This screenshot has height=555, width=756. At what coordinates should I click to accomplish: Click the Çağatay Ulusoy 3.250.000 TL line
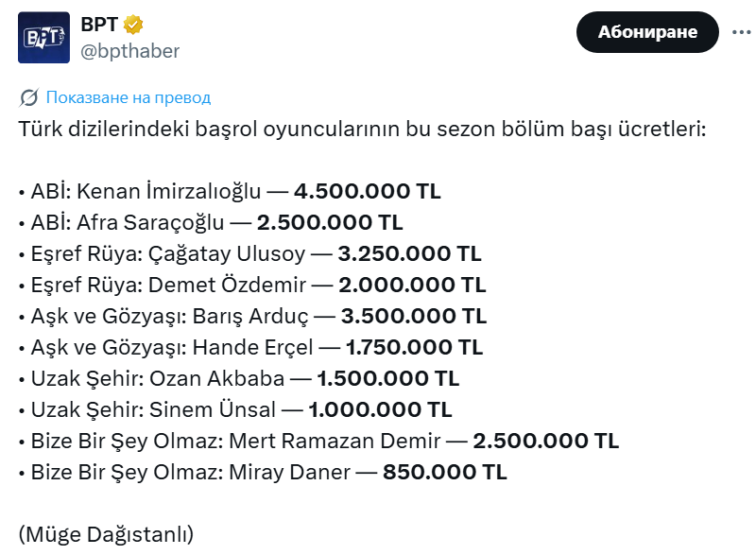pos(250,254)
